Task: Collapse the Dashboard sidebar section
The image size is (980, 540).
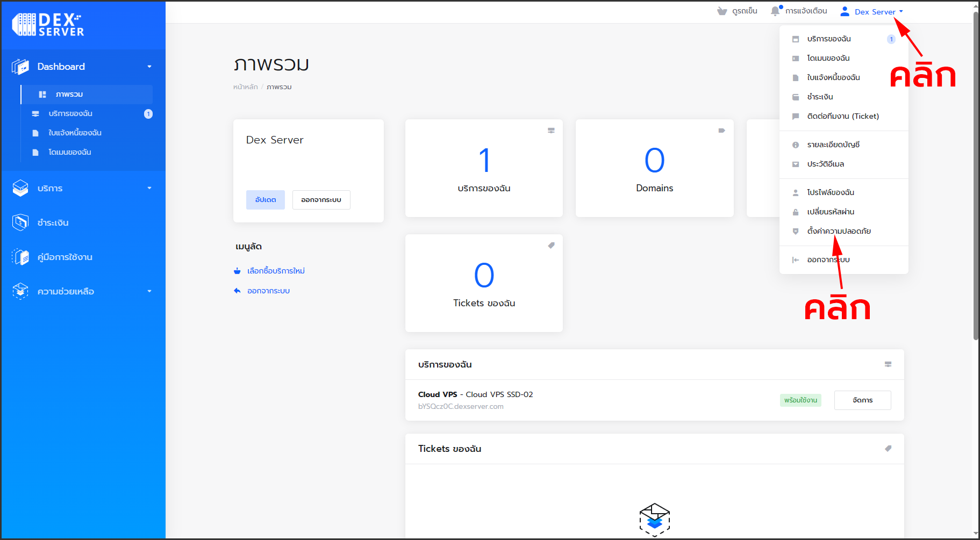Action: [x=149, y=67]
